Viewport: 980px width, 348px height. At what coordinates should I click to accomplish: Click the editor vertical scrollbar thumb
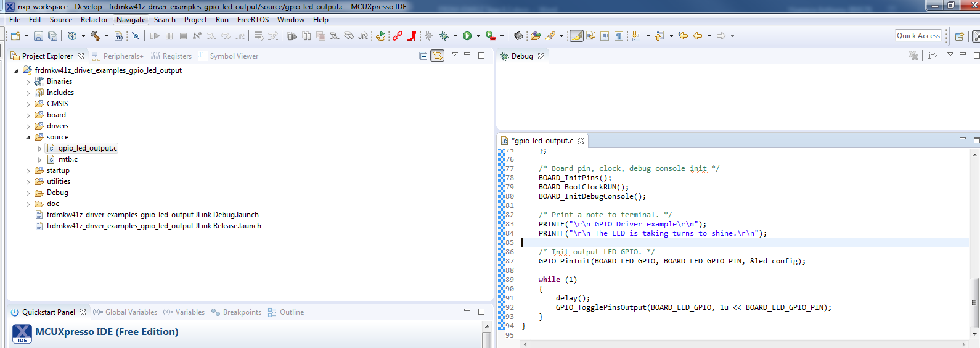tap(974, 302)
